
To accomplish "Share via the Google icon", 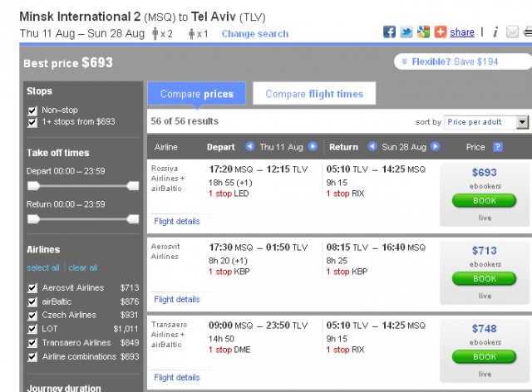I will [x=423, y=32].
